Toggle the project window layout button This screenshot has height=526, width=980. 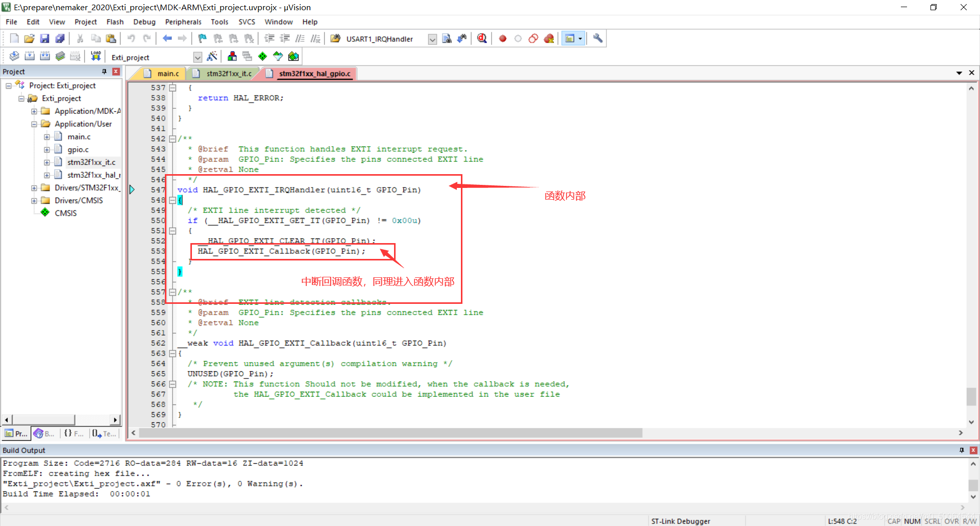570,38
